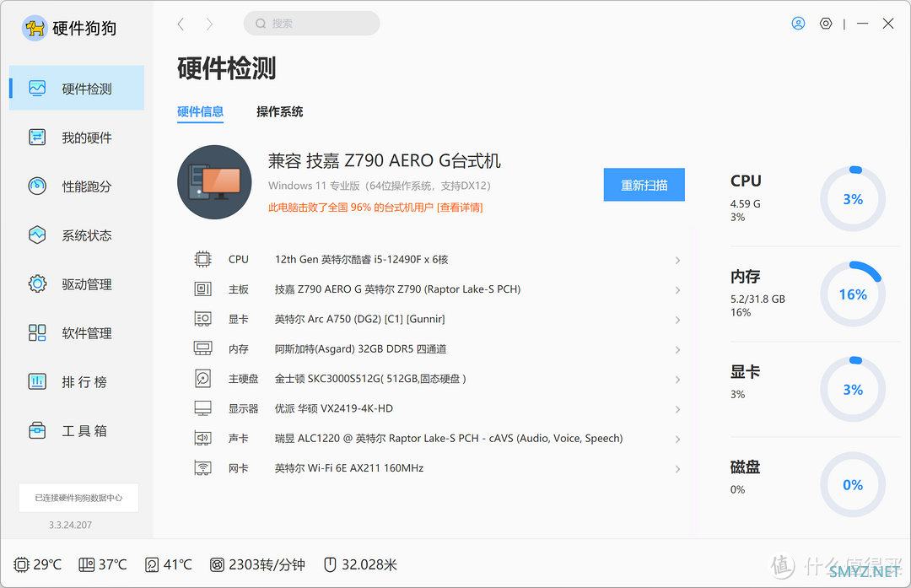The width and height of the screenshot is (911, 588).
Task: Click the 显卡 graphics card icon in the hardware list
Action: [x=202, y=318]
